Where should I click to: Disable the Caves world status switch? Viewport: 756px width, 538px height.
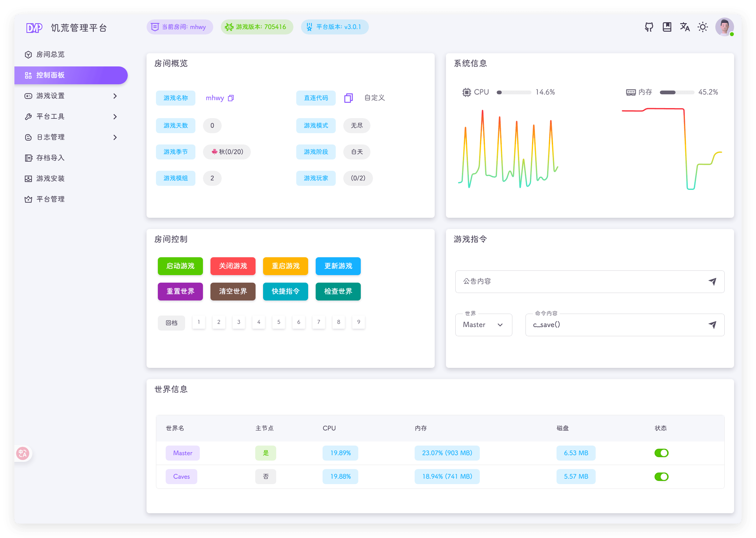coord(661,477)
